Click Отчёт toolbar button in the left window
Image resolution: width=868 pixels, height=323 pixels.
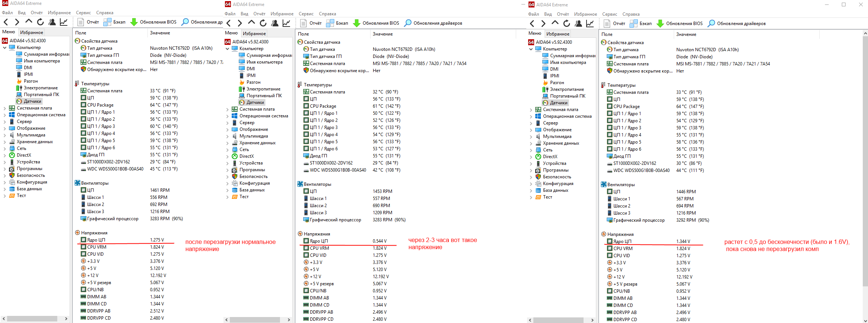(x=88, y=22)
